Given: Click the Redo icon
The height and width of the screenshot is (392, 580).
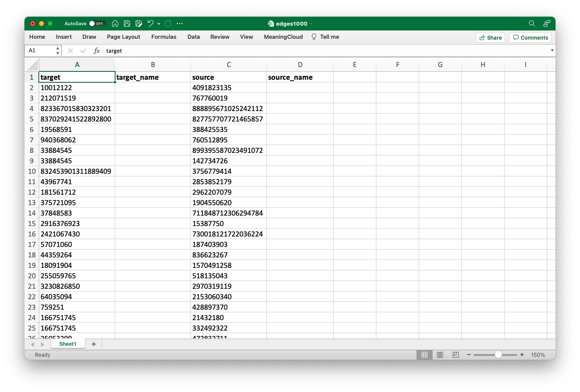Looking at the screenshot, I should pyautogui.click(x=167, y=24).
